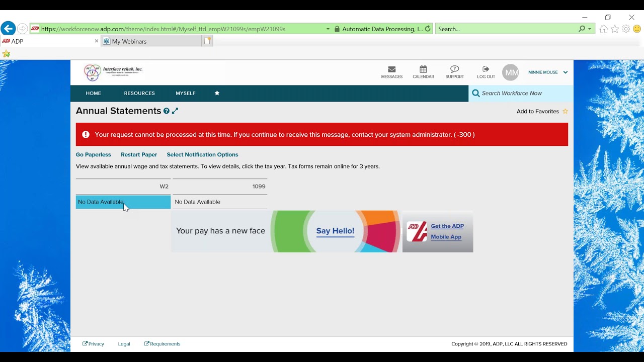
Task: Click the ADP mobile app logo icon
Action: click(x=417, y=231)
